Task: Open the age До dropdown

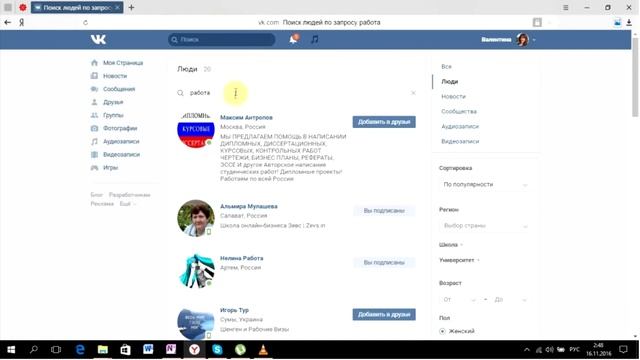Action: 510,300
